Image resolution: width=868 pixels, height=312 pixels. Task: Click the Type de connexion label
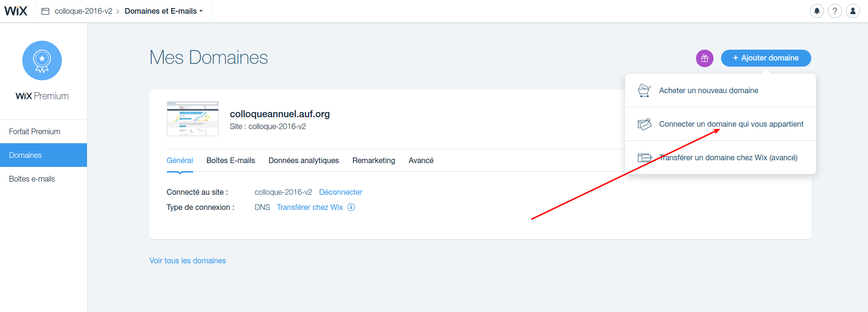pos(200,207)
